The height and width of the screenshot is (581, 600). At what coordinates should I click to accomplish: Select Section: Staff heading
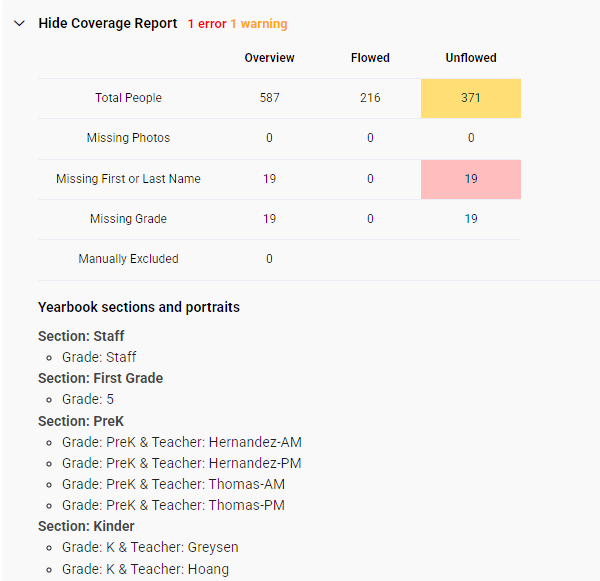pyautogui.click(x=81, y=336)
